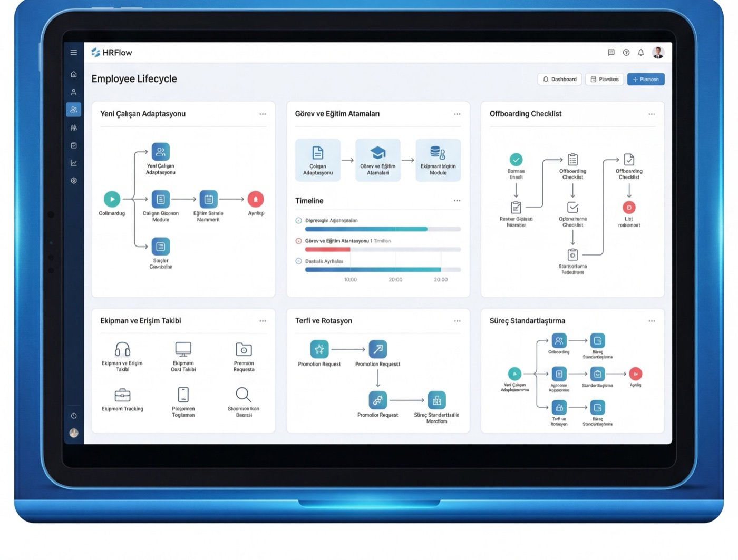Open the chat messages icon in header
The width and height of the screenshot is (738, 560).
tap(611, 52)
